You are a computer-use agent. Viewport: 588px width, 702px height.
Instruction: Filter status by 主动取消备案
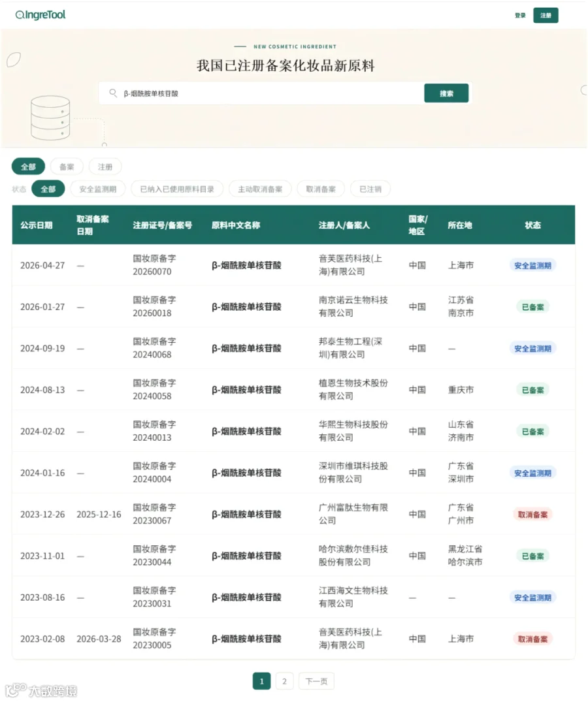point(260,189)
